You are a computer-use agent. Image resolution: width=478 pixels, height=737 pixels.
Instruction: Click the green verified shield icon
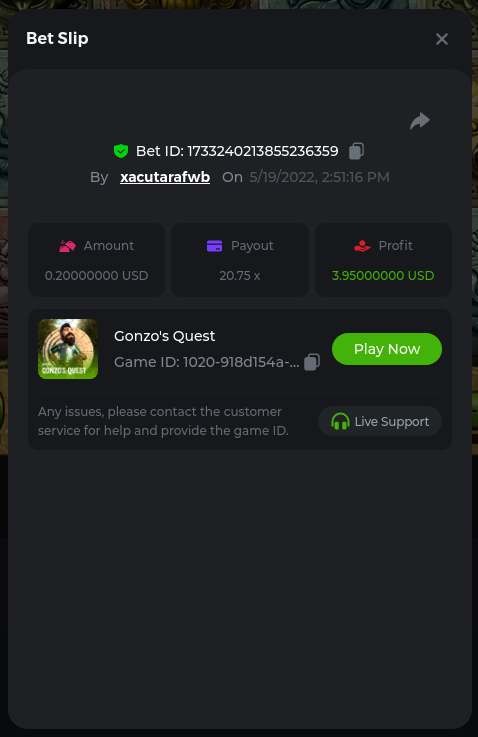[121, 151]
